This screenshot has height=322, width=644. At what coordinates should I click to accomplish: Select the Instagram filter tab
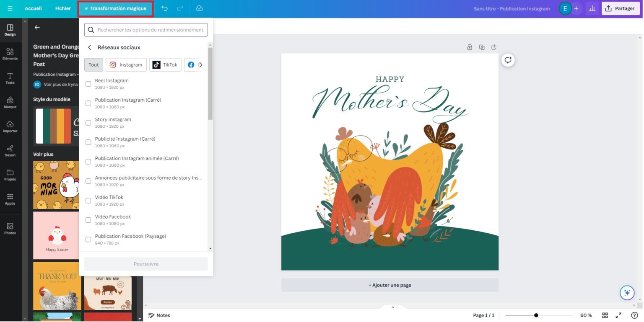click(126, 64)
